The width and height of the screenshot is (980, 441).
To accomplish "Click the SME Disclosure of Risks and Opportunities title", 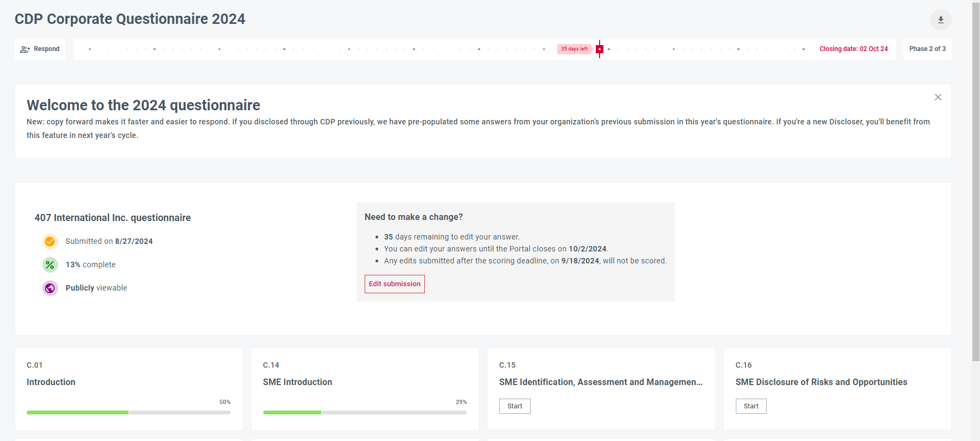I will (821, 382).
